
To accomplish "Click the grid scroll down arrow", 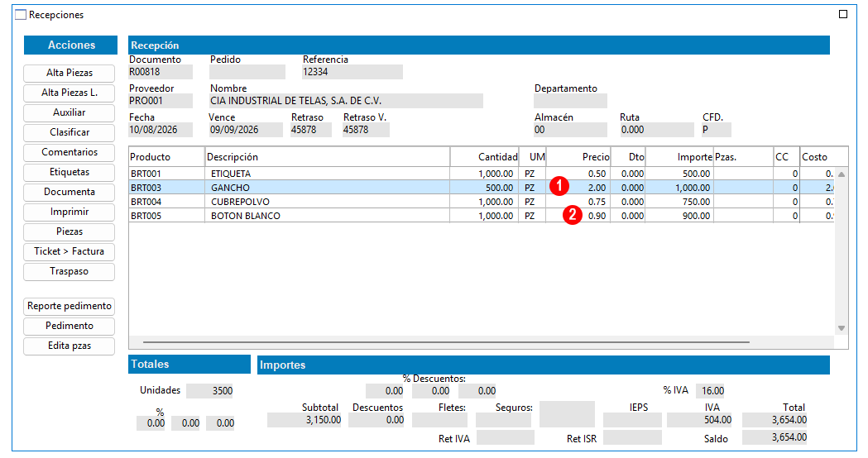I will pyautogui.click(x=842, y=328).
